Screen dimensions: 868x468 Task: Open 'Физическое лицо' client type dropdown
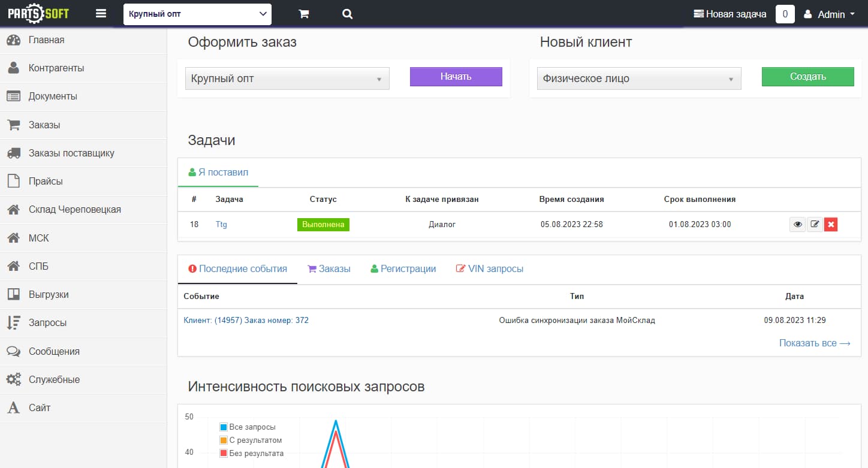(638, 78)
